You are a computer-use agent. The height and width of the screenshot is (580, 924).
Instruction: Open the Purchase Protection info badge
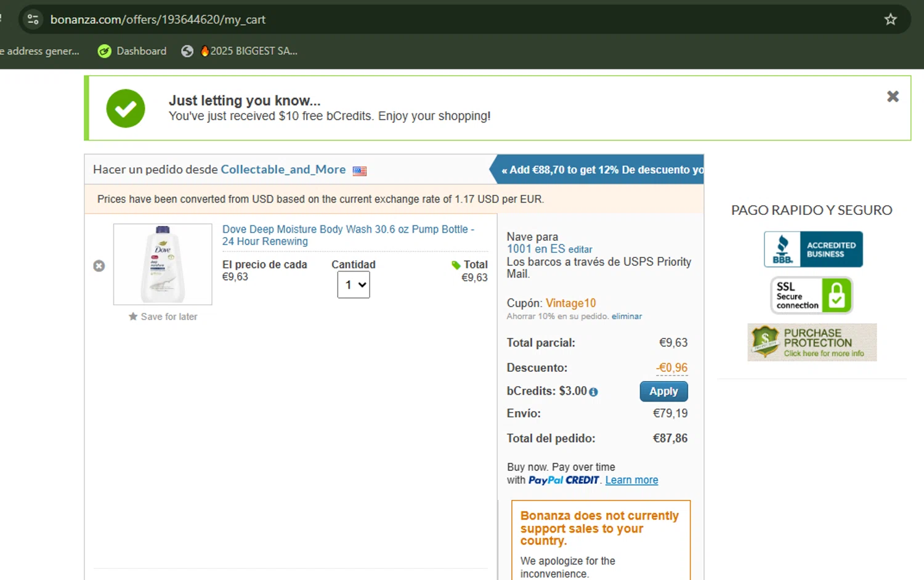pyautogui.click(x=812, y=342)
